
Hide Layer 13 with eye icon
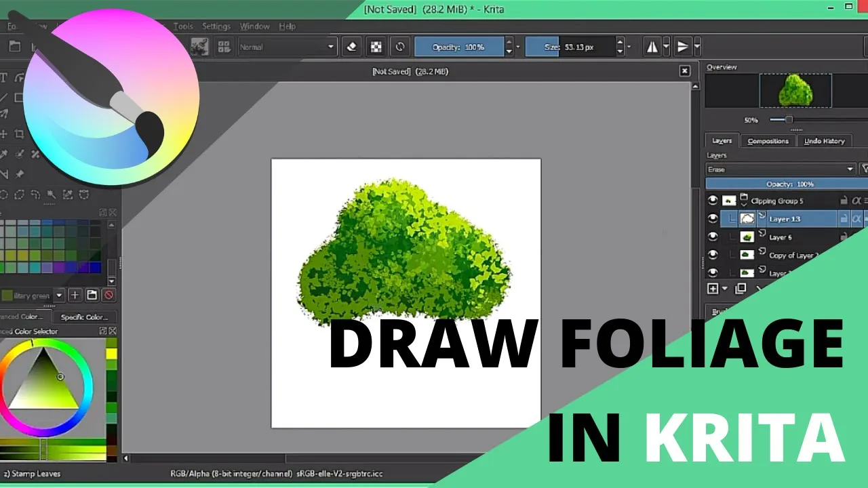[x=712, y=218]
